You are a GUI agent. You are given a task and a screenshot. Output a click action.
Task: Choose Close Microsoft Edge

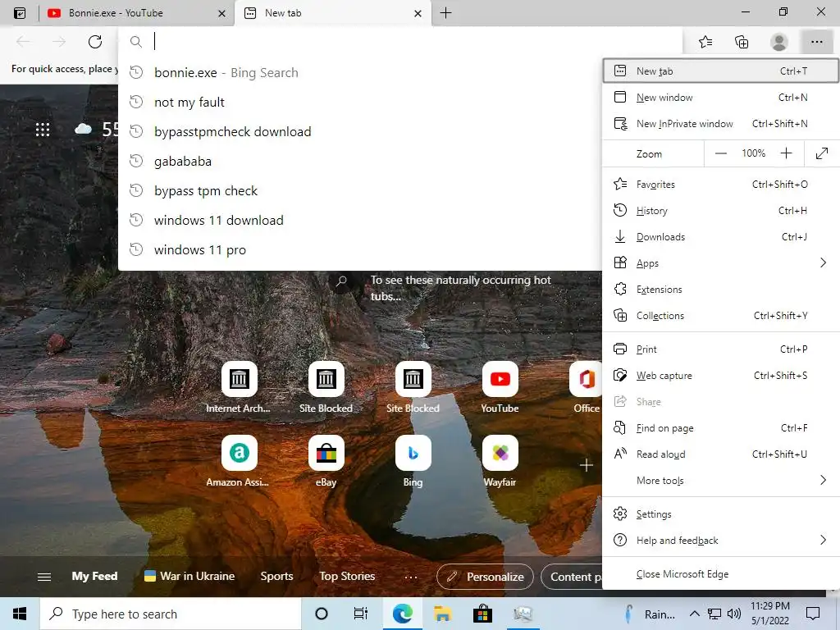coord(720,573)
